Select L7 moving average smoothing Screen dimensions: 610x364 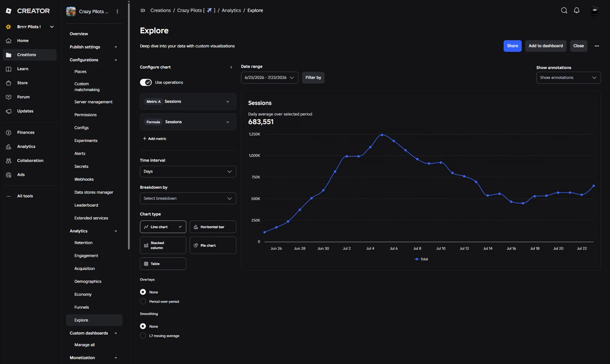coord(143,336)
